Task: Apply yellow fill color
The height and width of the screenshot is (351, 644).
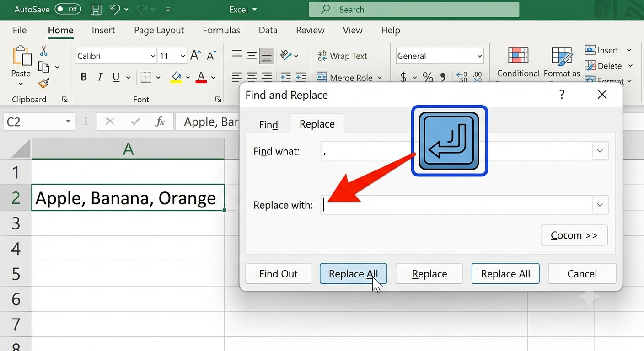Action: tap(177, 77)
